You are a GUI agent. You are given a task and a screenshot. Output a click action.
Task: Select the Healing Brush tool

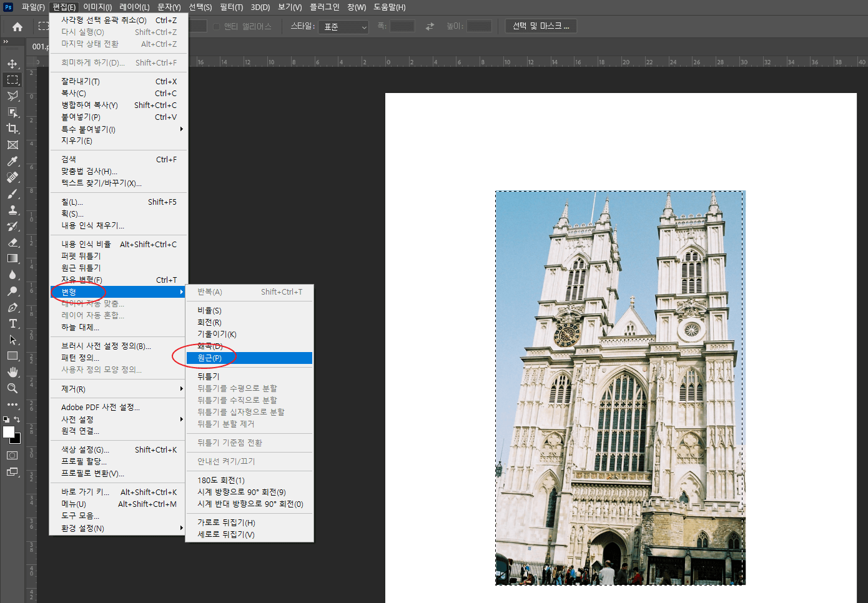12,177
